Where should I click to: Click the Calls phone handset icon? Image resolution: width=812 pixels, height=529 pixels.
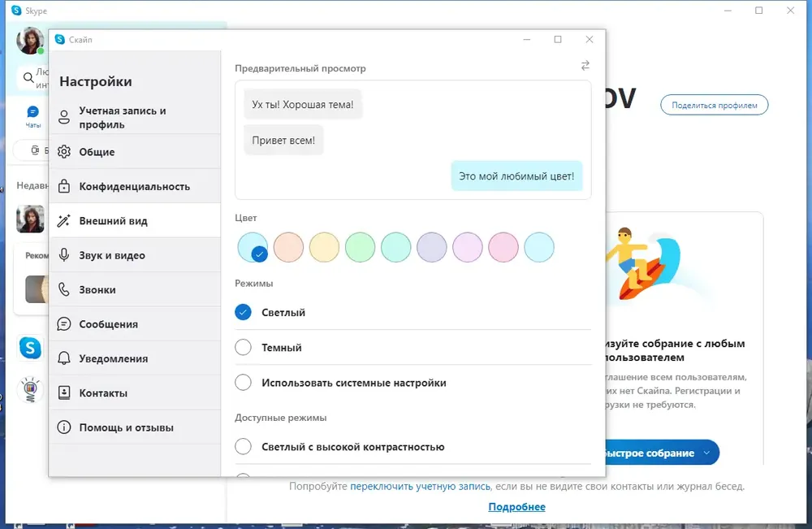point(63,289)
